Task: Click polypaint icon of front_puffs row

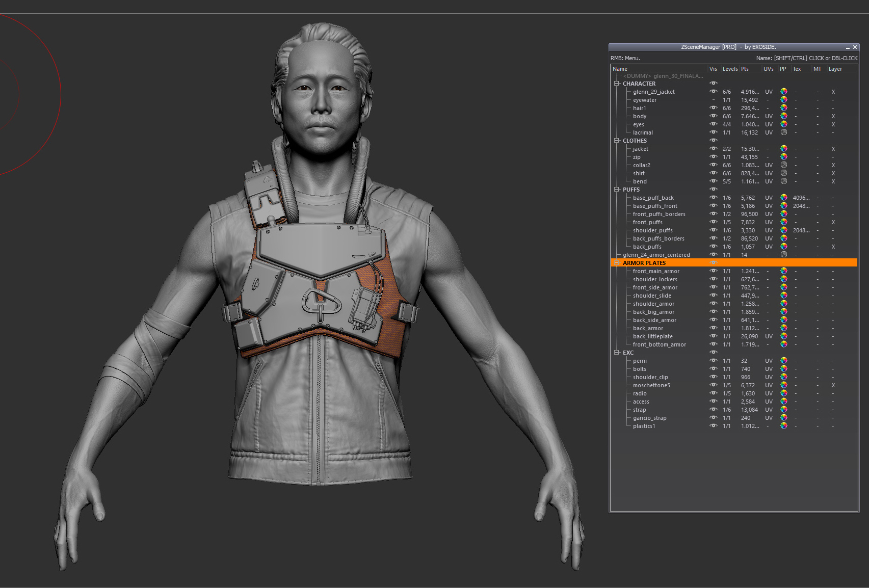Action: pyautogui.click(x=784, y=222)
